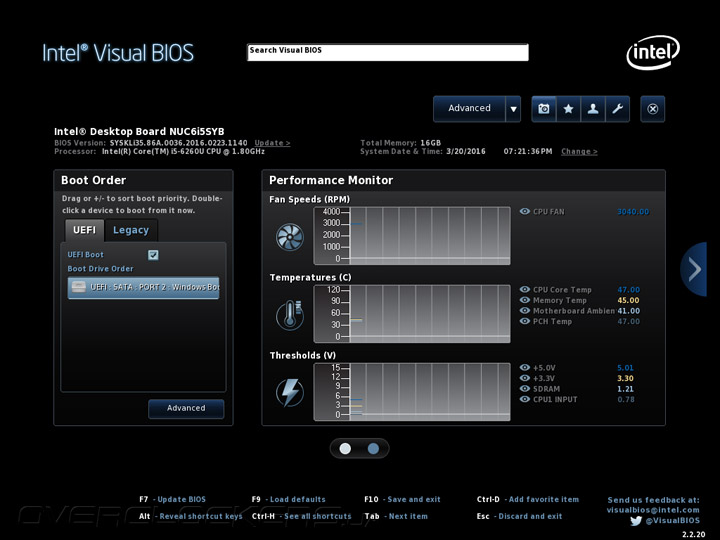Viewport: 720px width, 540px height.
Task: Click the Memory Temp 45.00 value
Action: click(629, 300)
